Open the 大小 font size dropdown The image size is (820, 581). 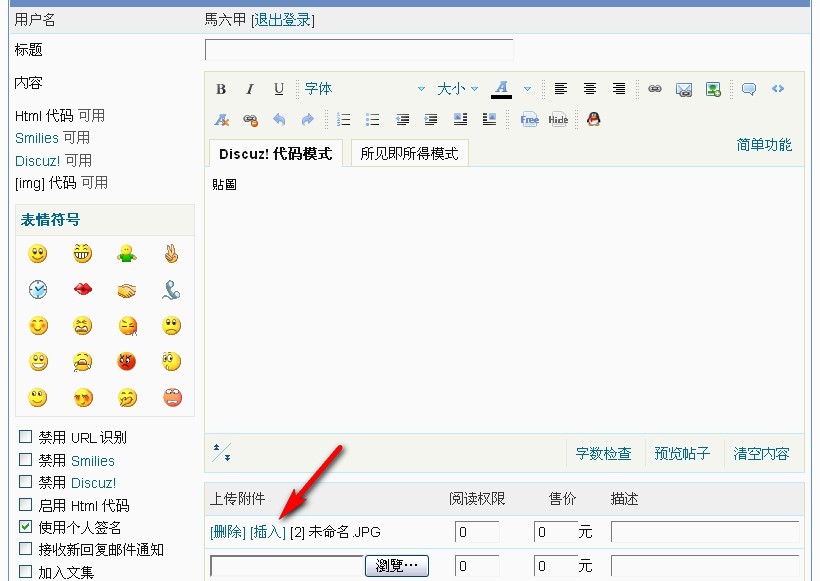458,89
